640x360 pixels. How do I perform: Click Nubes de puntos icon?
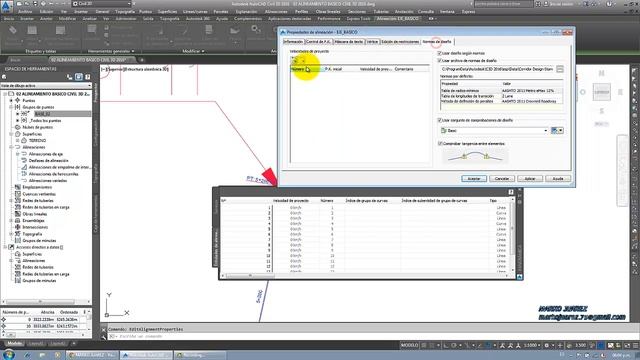pos(18,127)
